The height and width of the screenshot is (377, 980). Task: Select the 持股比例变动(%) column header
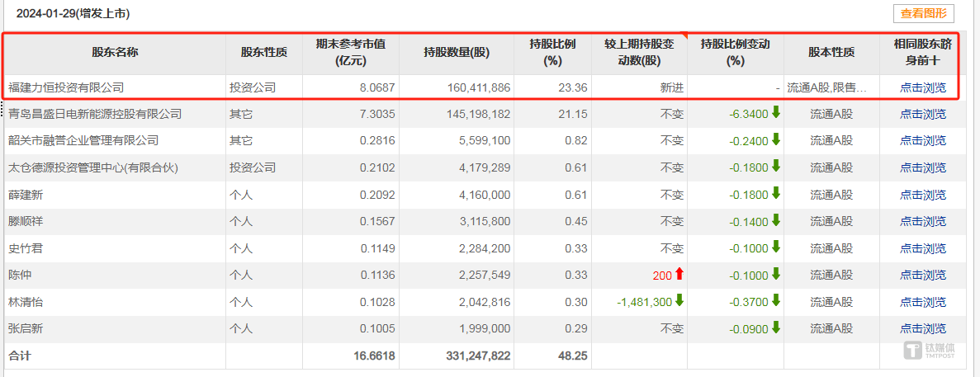[x=735, y=53]
